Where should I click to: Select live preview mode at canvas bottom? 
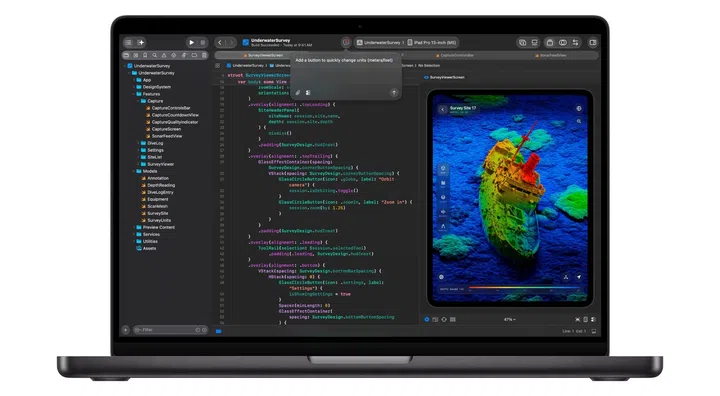tap(427, 319)
